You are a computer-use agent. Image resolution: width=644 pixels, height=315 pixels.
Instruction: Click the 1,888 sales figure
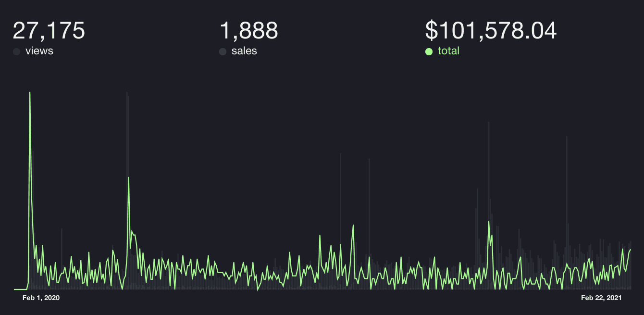[x=248, y=31]
